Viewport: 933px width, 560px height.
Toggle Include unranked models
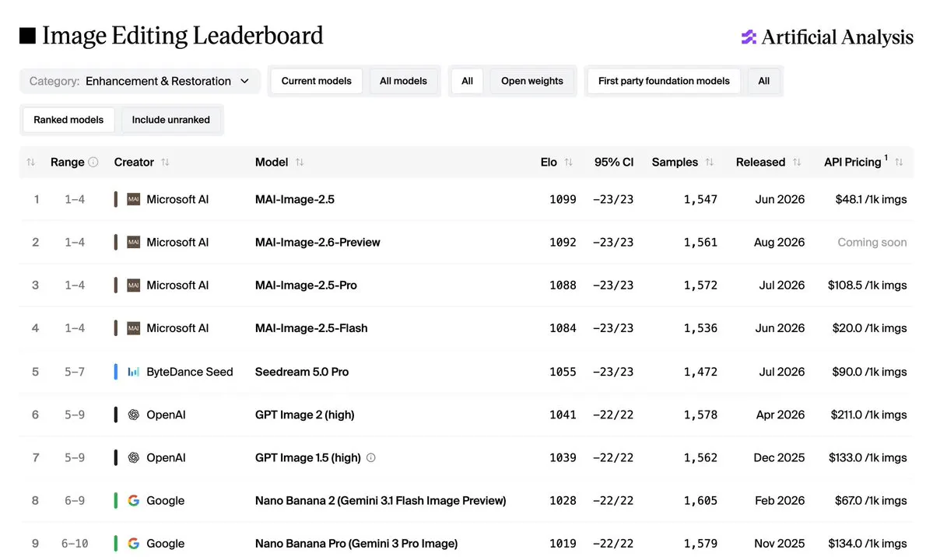point(170,120)
